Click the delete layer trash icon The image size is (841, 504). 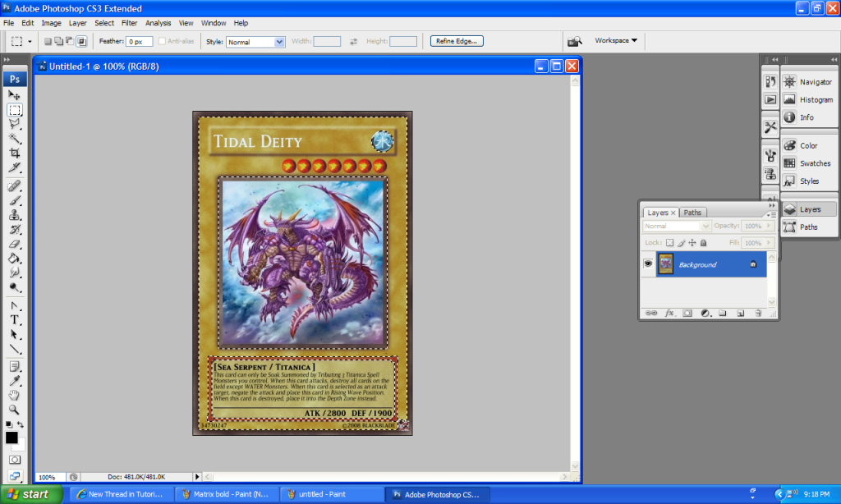(758, 313)
